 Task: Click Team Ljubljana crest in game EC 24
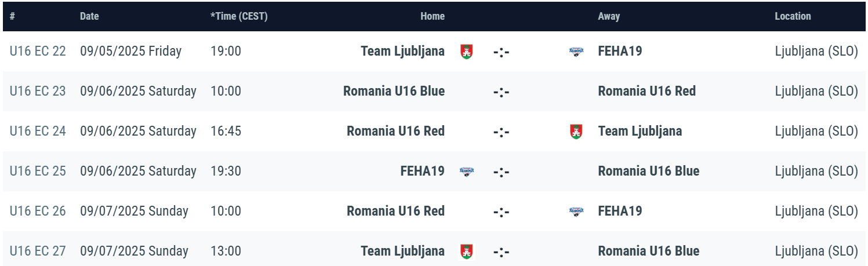point(576,131)
